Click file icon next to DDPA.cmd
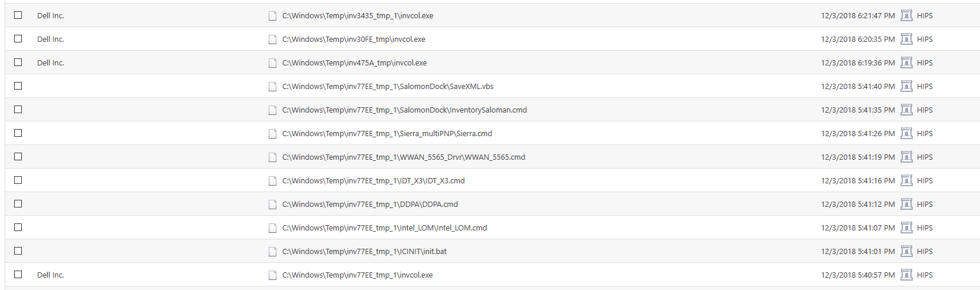This screenshot has width=980, height=290. click(272, 205)
